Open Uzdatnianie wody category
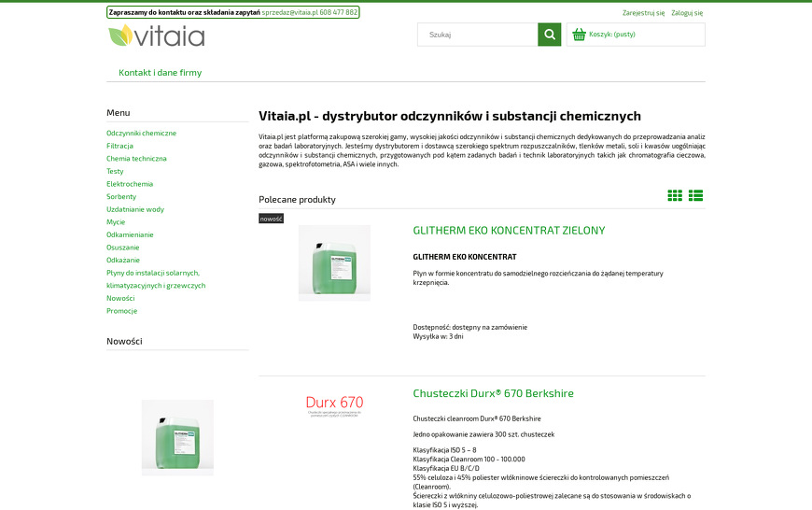 point(135,209)
